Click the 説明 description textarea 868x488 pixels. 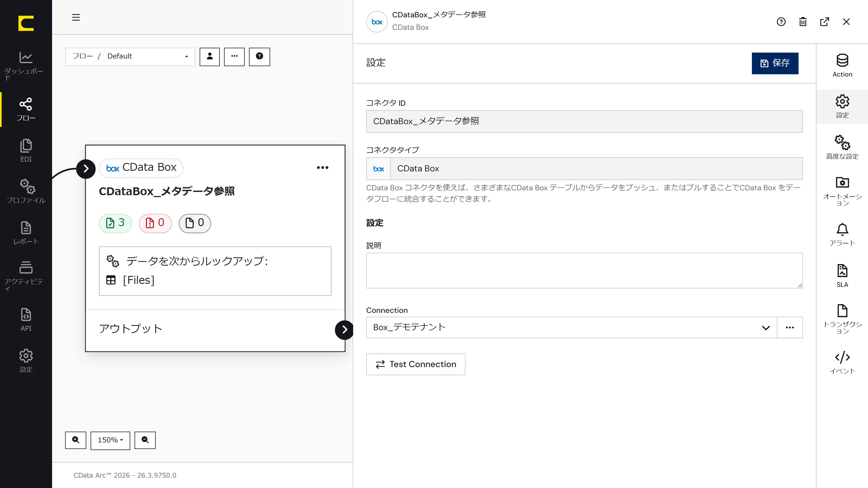coord(584,271)
